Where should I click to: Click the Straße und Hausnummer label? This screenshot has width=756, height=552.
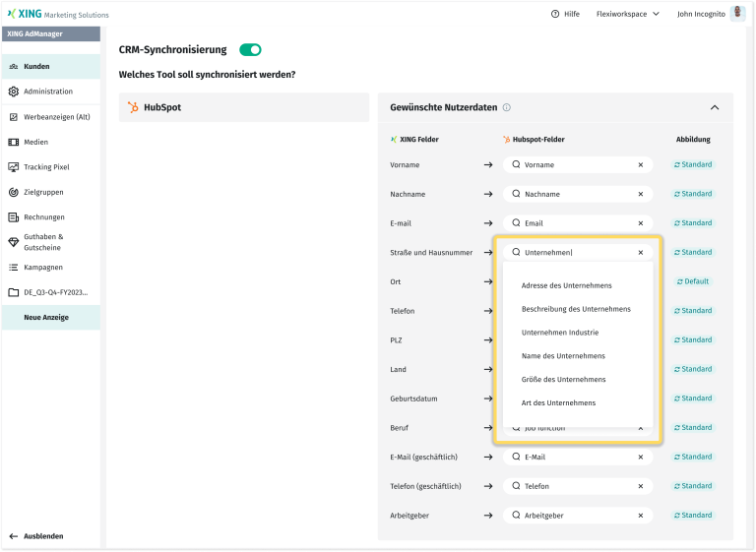tap(431, 253)
